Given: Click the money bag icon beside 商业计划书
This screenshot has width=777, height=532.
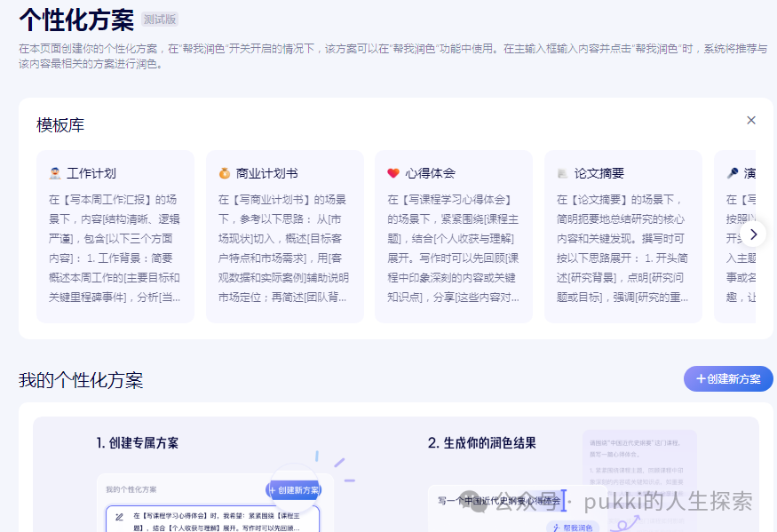Looking at the screenshot, I should click(225, 173).
